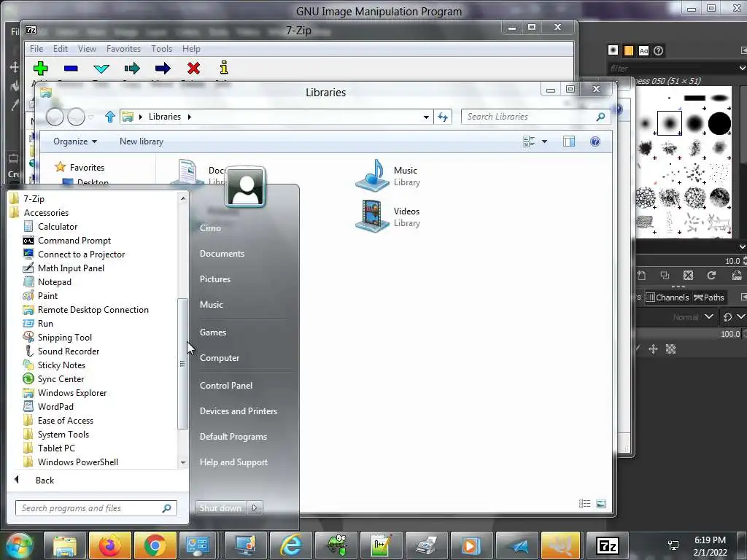This screenshot has height=560, width=747.
Task: Open Computer from Start menu
Action: pos(219,358)
